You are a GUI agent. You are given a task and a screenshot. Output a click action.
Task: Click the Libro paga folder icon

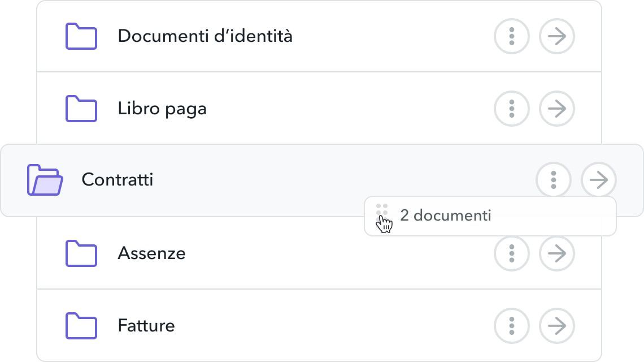pyautogui.click(x=81, y=109)
